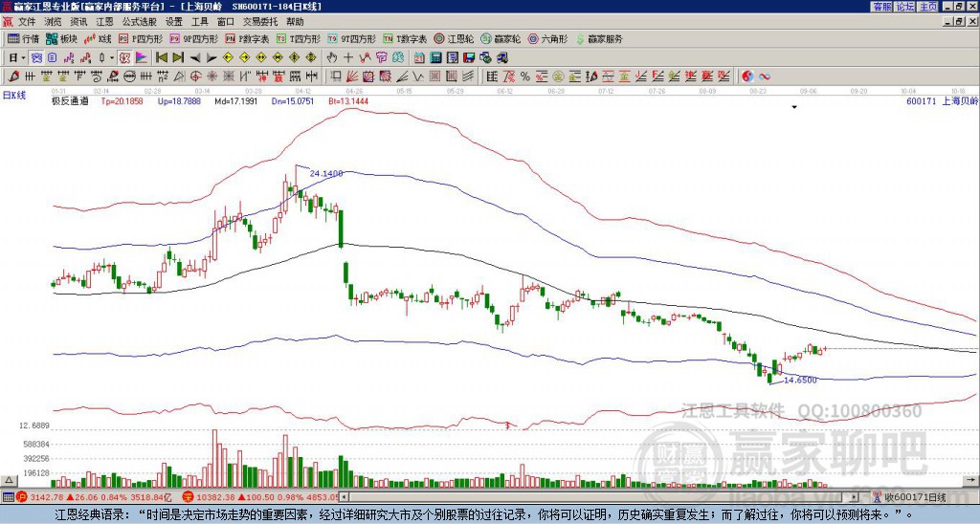This screenshot has width=980, height=524.
Task: Open the T四方形 tool
Action: point(299,38)
